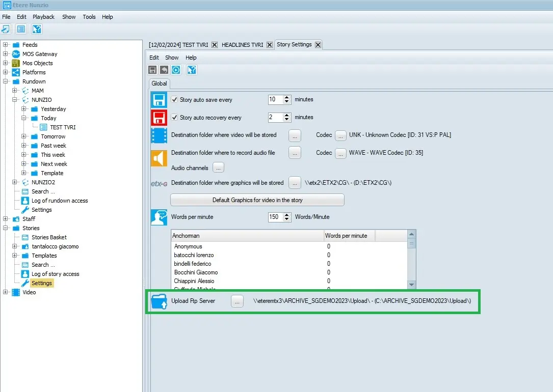The width and height of the screenshot is (553, 392).
Task: Select TEST TVRI rundown in the tree
Action: click(x=63, y=127)
